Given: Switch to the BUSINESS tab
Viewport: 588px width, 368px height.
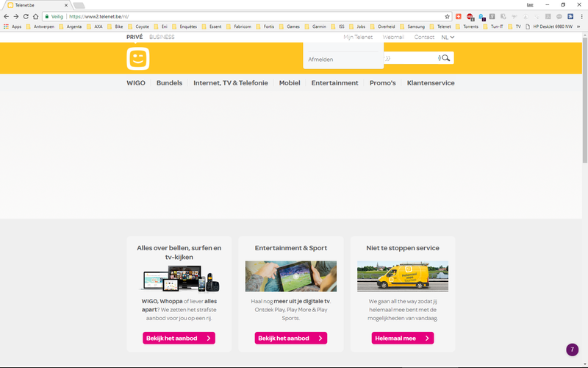Looking at the screenshot, I should (162, 37).
